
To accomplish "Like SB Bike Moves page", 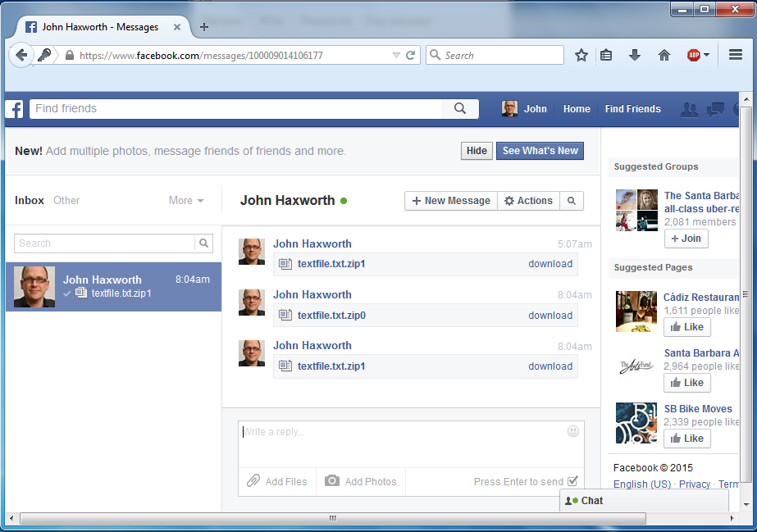I will tap(687, 439).
